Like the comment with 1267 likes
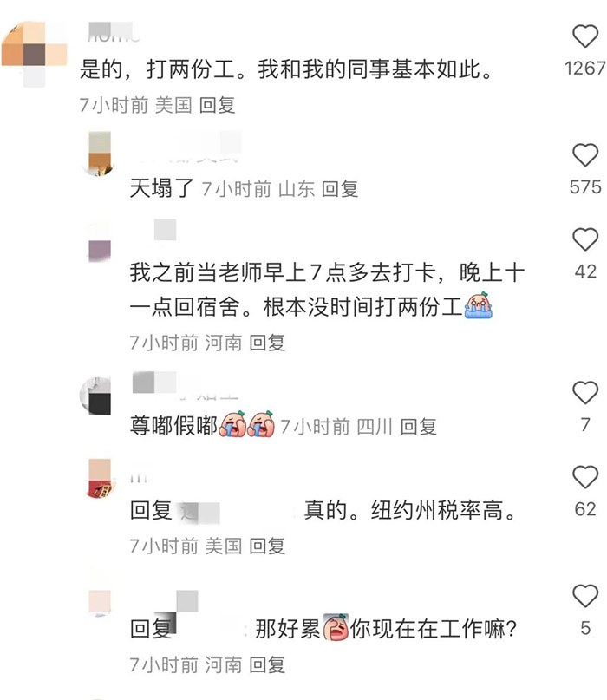The image size is (607, 700). point(585,36)
